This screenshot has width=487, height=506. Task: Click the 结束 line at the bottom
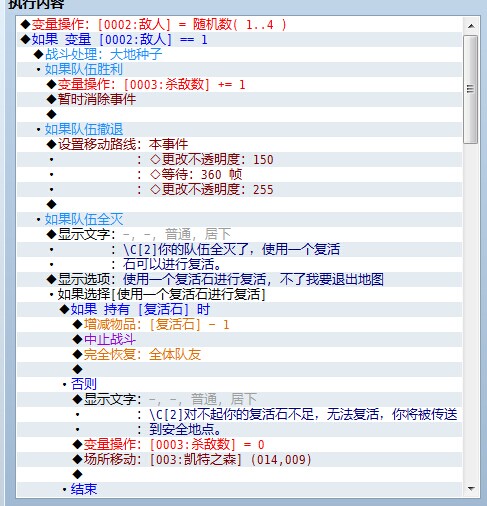pyautogui.click(x=239, y=490)
